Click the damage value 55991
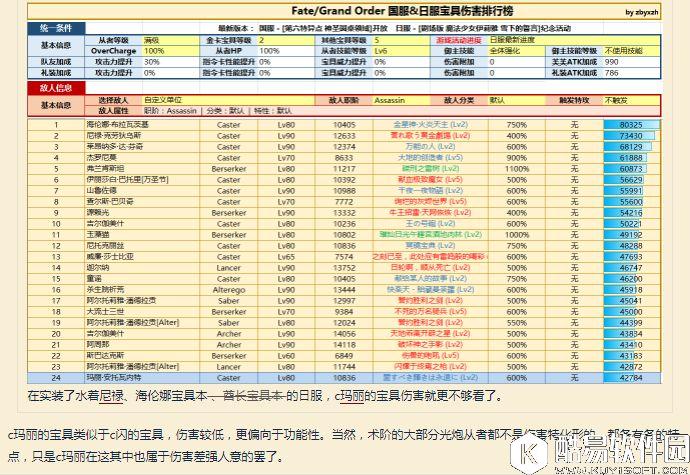 pyautogui.click(x=631, y=191)
